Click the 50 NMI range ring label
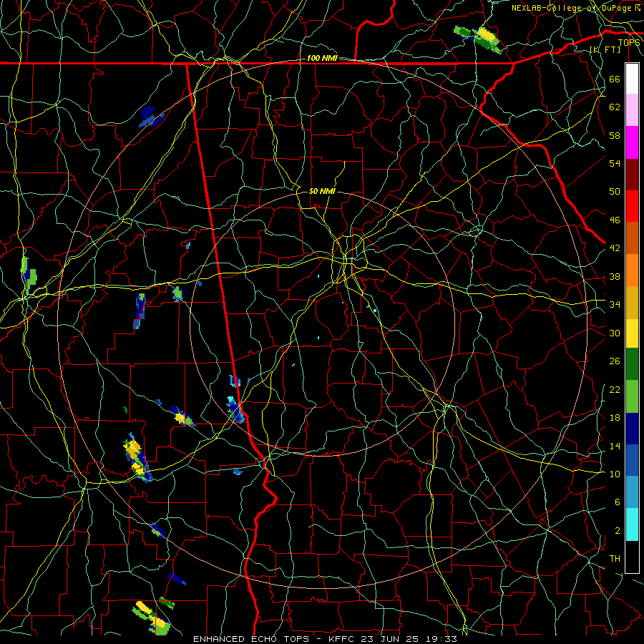Screen dimensions: 644x644 322,191
